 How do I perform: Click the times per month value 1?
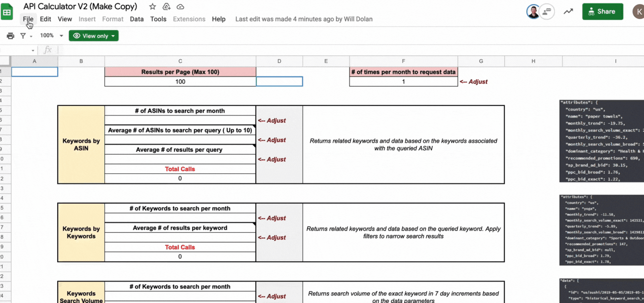(x=403, y=82)
